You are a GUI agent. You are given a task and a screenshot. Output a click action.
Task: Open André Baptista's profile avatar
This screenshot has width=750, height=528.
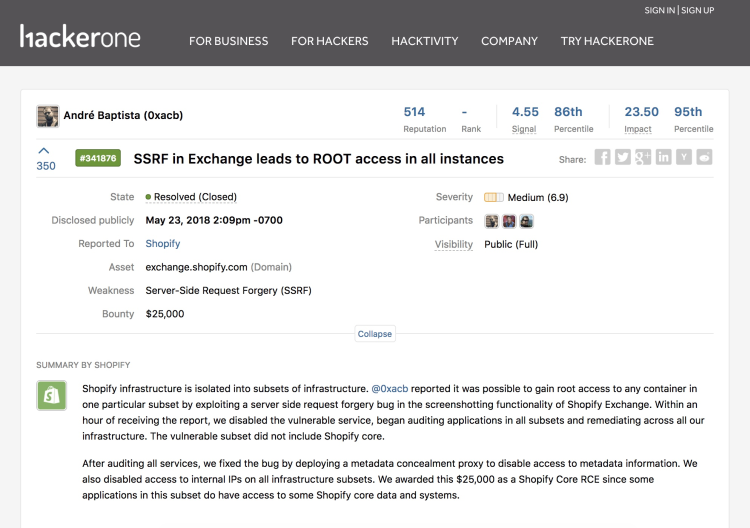click(x=47, y=116)
